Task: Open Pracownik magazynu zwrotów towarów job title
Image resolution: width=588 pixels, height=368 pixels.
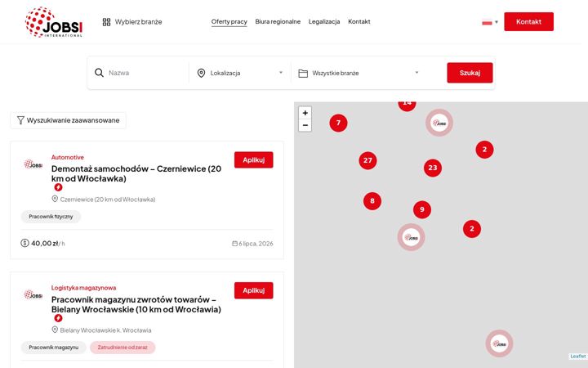Action: (136, 304)
